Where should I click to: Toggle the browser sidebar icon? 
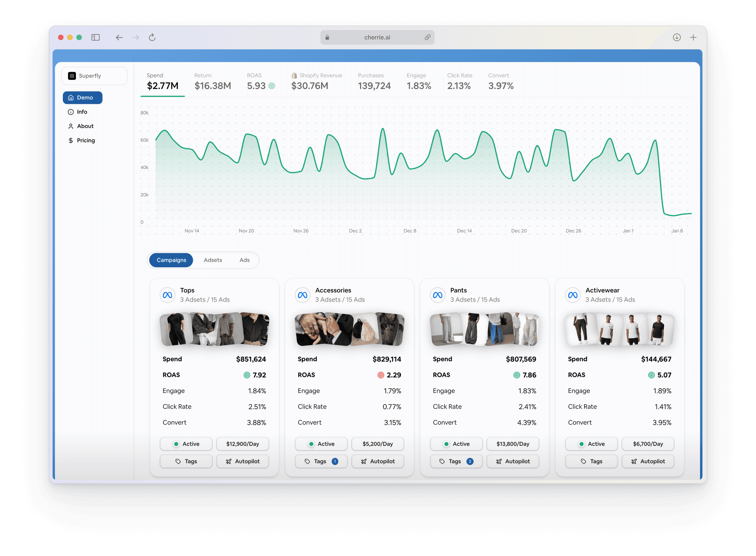96,37
